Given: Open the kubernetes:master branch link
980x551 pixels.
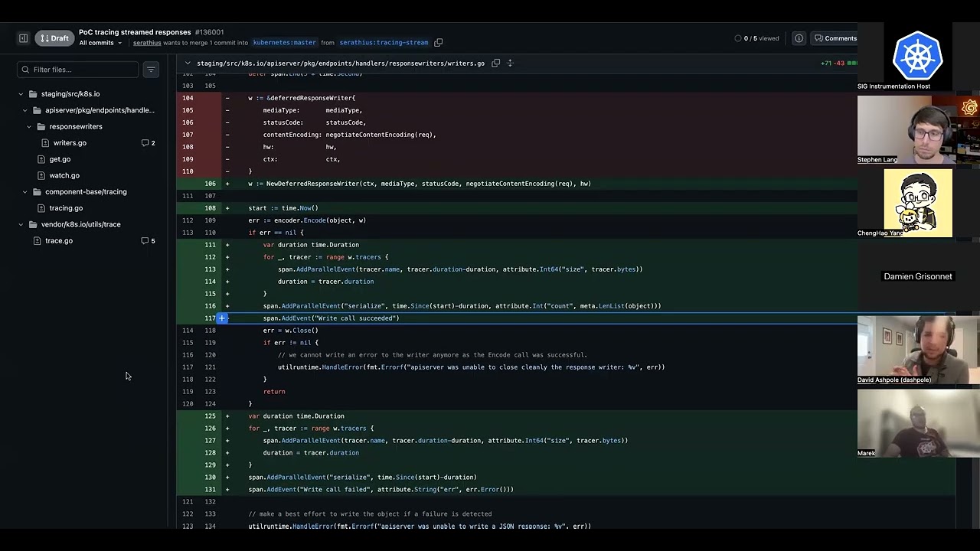Looking at the screenshot, I should pyautogui.click(x=284, y=43).
